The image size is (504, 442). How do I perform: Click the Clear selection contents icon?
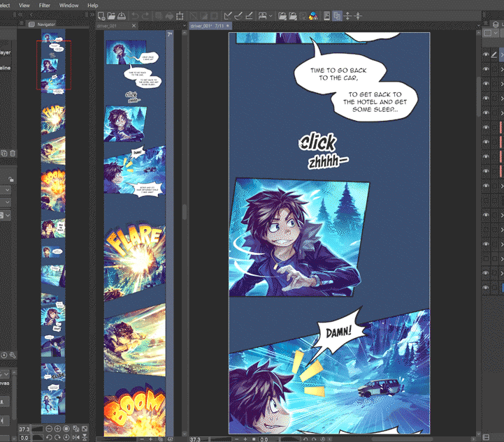coord(159,16)
